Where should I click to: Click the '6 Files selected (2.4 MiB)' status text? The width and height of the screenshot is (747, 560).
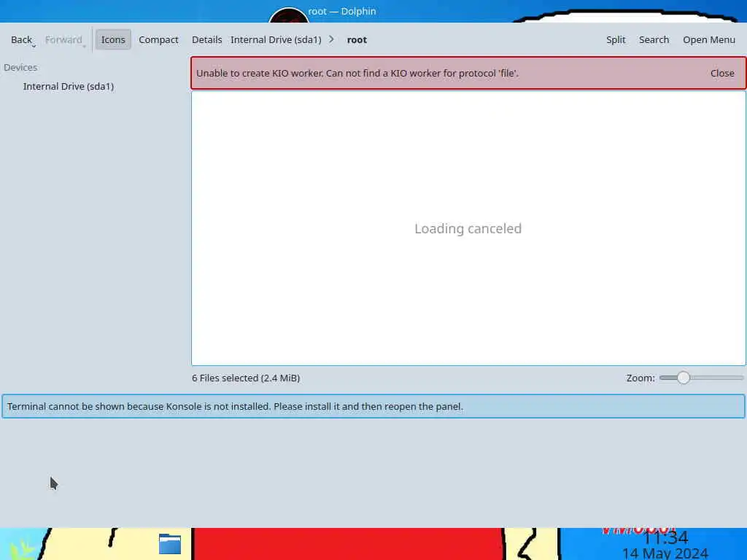246,378
